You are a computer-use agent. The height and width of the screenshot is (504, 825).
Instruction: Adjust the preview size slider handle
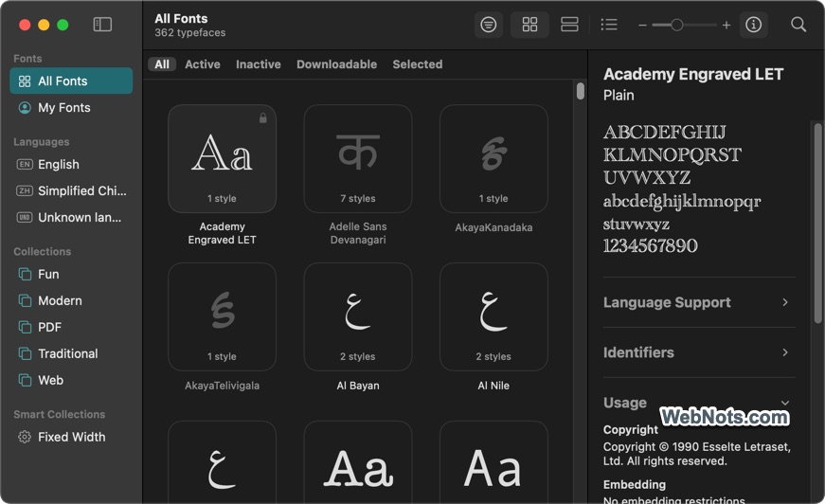click(x=677, y=26)
